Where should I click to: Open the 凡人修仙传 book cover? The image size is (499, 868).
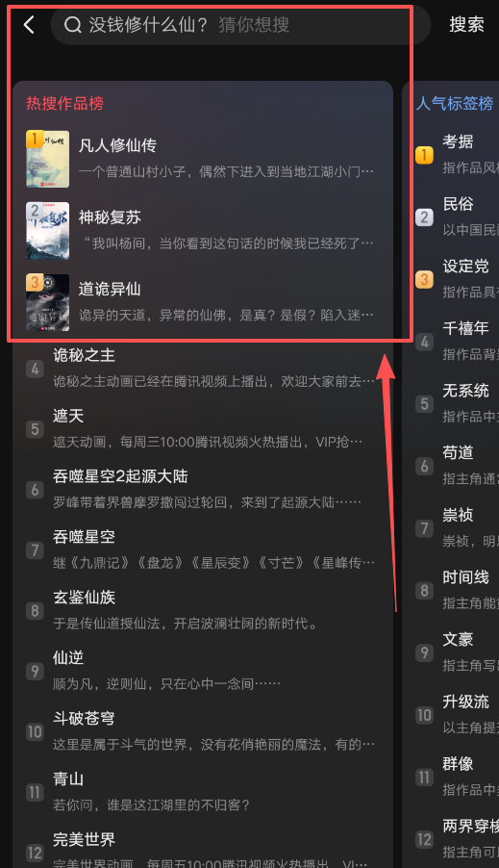(x=47, y=159)
